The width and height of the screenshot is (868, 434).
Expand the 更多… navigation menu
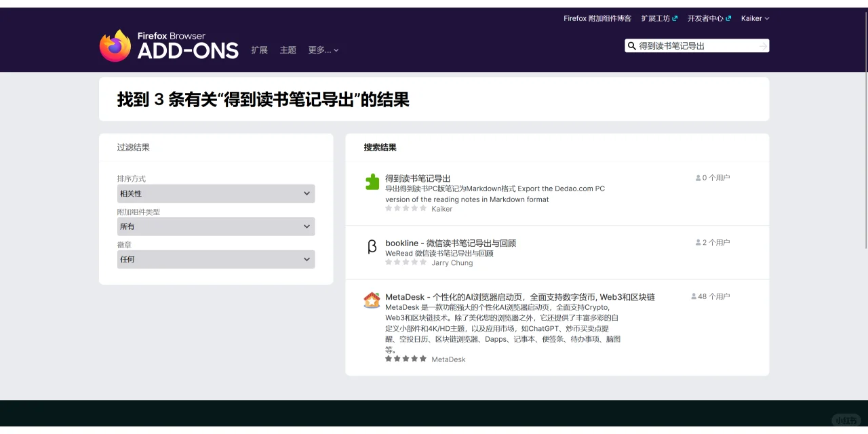click(323, 50)
